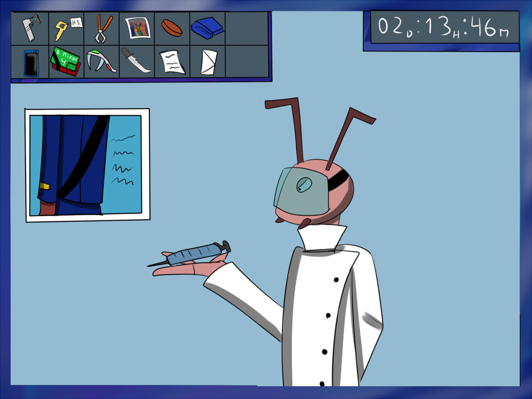Screen dimensions: 532x399
Task: Choose the folded blue cloth item
Action: pos(207,28)
